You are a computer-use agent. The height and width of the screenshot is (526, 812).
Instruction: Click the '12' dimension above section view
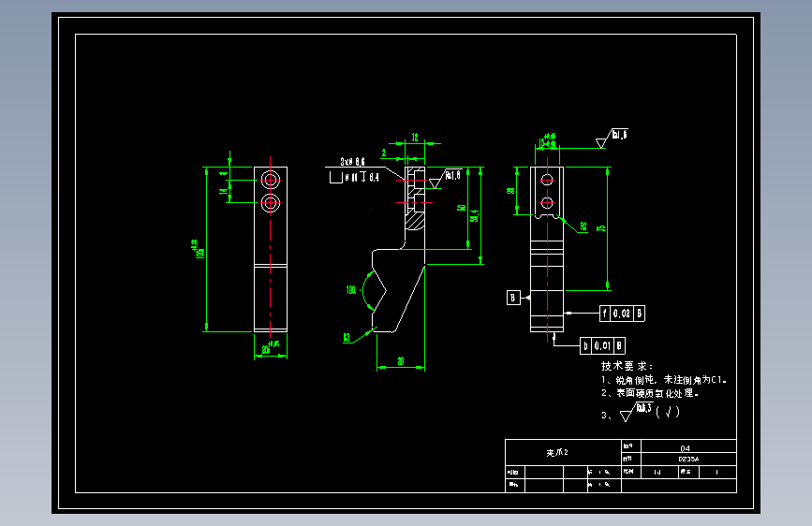click(415, 138)
